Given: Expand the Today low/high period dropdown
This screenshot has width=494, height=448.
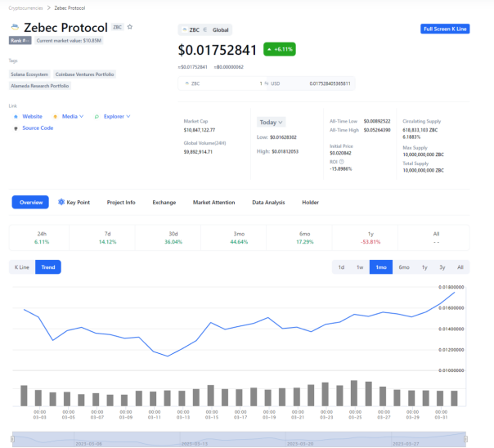Looking at the screenshot, I should pos(271,122).
